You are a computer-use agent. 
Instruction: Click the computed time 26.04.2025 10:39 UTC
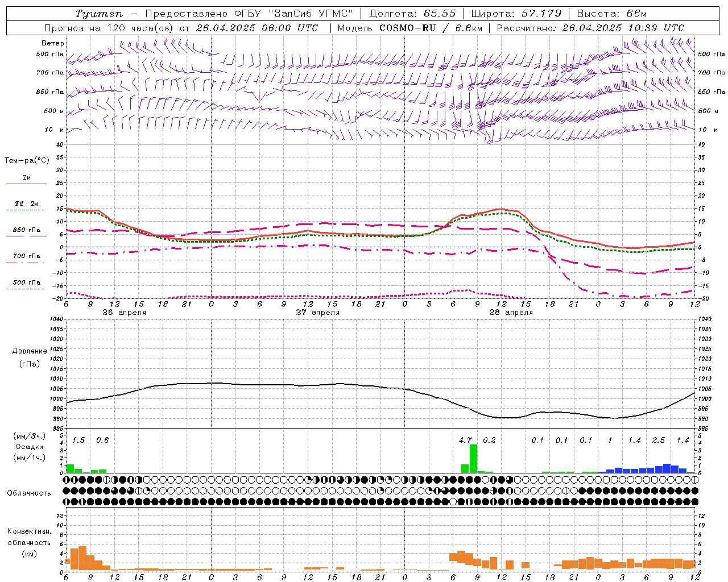pyautogui.click(x=623, y=28)
